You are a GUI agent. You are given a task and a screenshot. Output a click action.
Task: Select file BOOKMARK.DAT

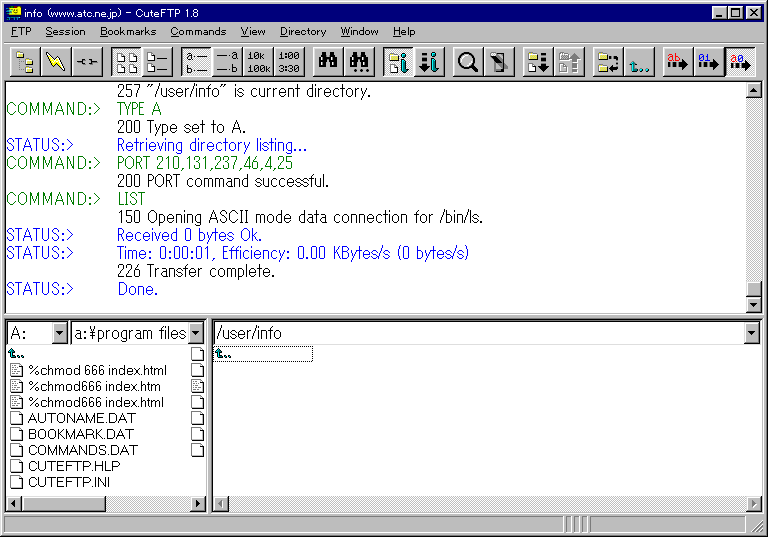click(x=81, y=434)
